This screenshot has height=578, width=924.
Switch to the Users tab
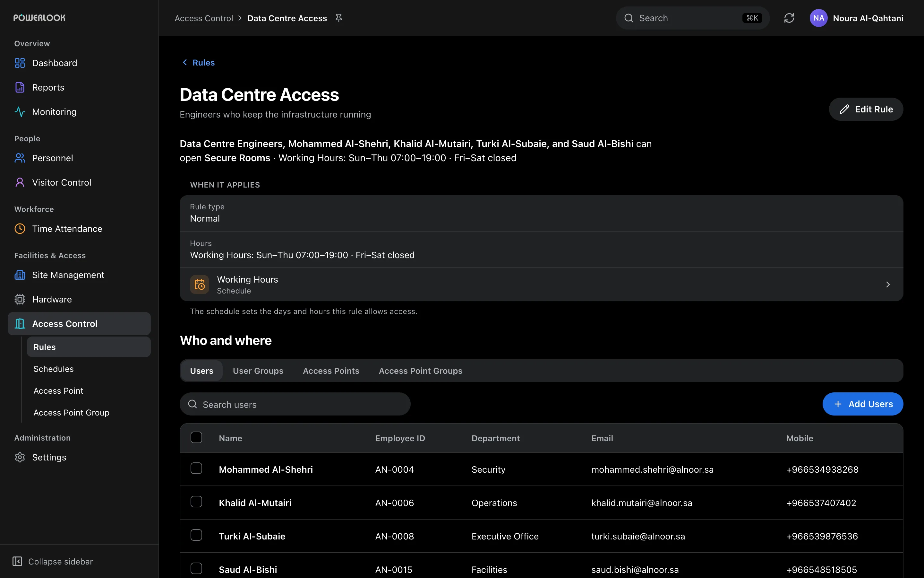click(x=201, y=371)
